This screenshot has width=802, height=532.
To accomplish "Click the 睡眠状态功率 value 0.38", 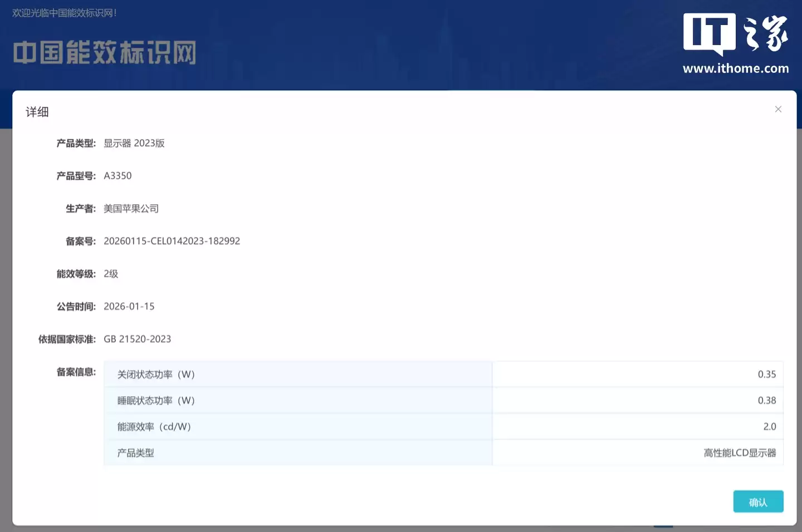I will pyautogui.click(x=768, y=400).
